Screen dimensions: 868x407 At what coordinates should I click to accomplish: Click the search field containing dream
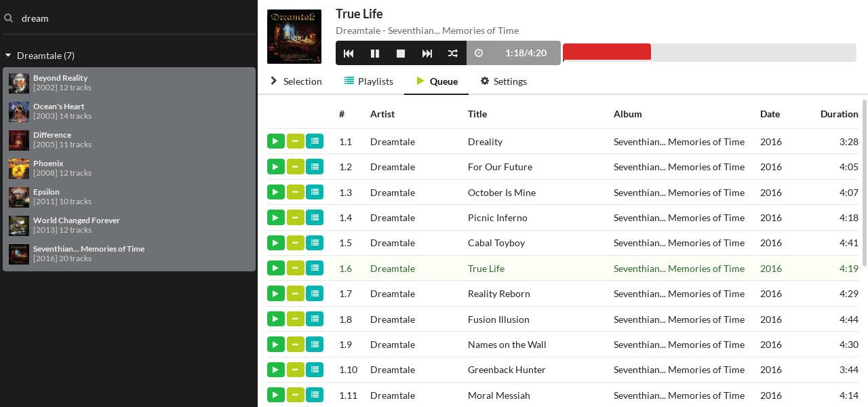pos(136,18)
